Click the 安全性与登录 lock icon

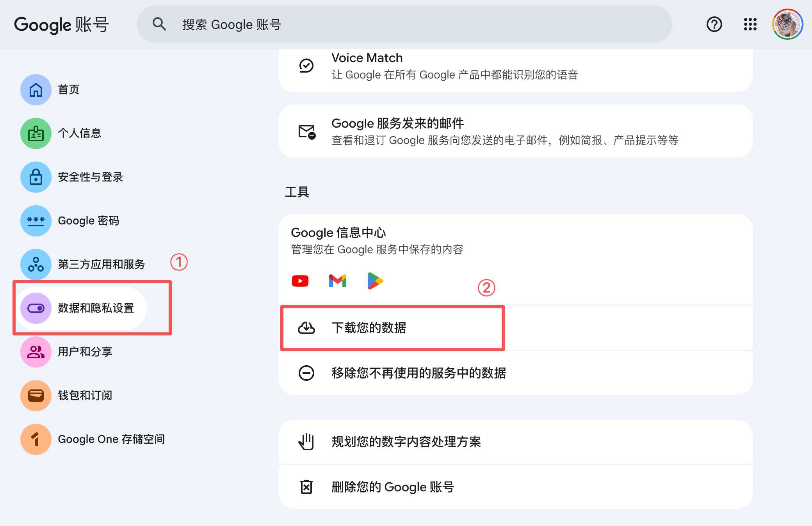pyautogui.click(x=36, y=177)
